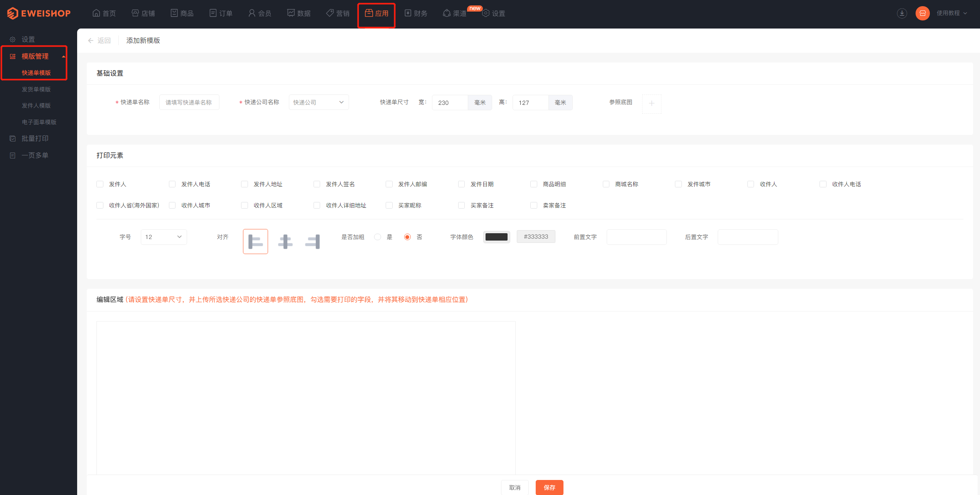Check the 收件人详细地址 checkbox
The width and height of the screenshot is (980, 495).
pos(317,205)
